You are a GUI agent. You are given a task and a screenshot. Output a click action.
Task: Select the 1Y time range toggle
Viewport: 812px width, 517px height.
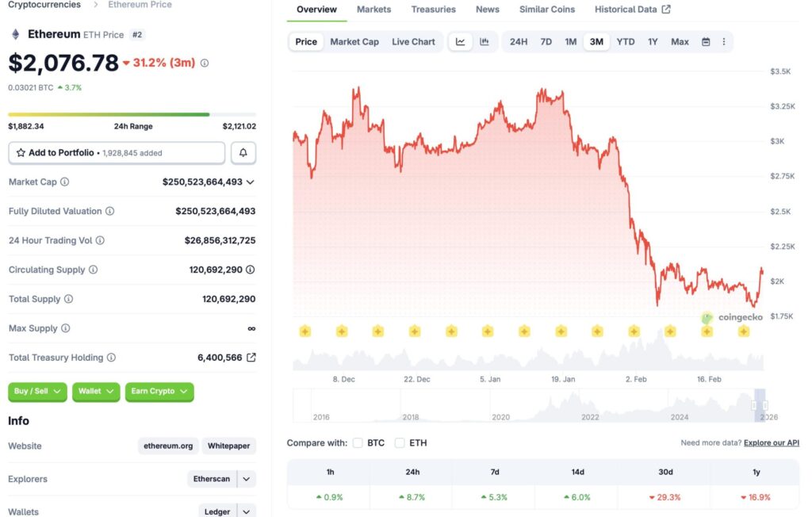tap(653, 42)
